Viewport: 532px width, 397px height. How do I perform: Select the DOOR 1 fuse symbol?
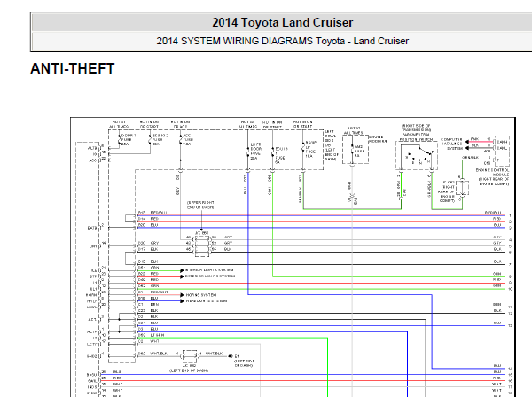pos(119,140)
